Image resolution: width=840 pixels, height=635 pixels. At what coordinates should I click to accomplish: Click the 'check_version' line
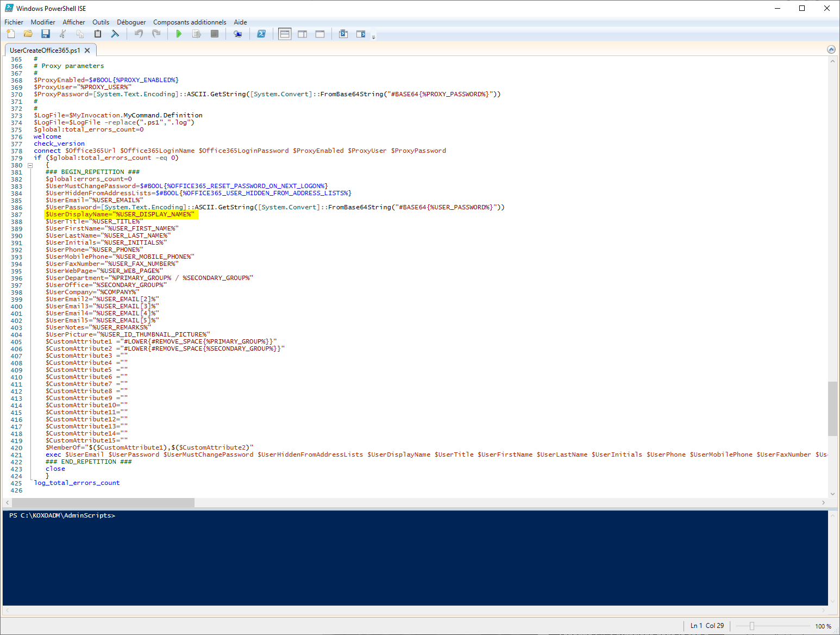[x=59, y=144]
